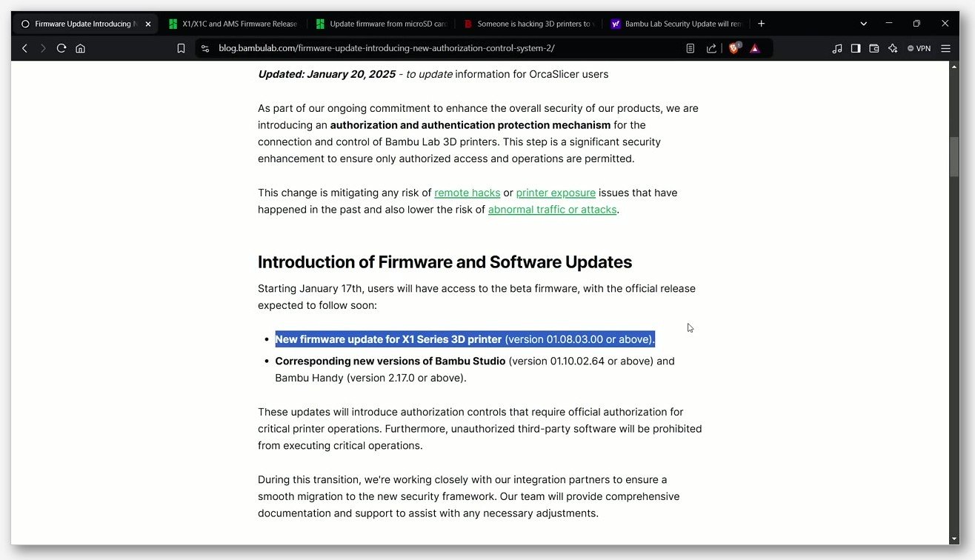This screenshot has height=560, width=975.
Task: Bookmark this page
Action: tap(181, 48)
